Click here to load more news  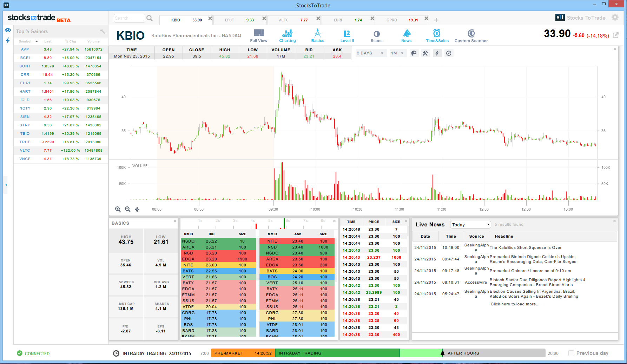coord(515,304)
